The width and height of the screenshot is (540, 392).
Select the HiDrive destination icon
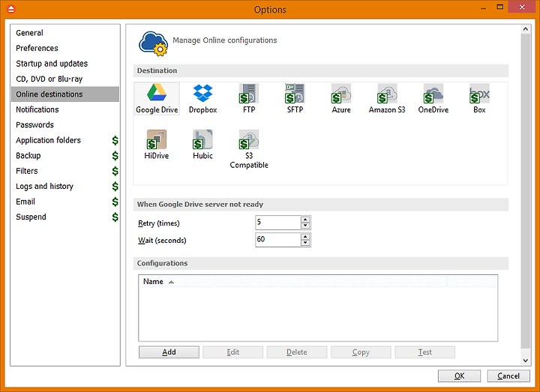(157, 145)
